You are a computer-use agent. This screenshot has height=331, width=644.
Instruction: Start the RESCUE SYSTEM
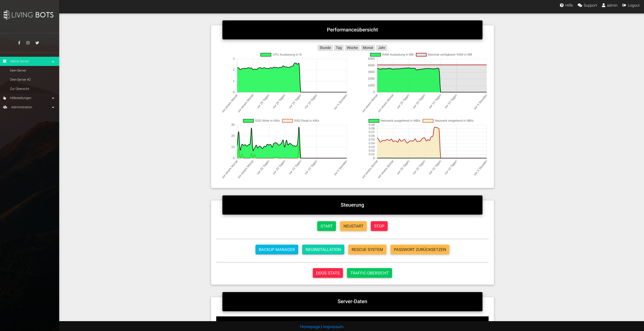coord(367,250)
